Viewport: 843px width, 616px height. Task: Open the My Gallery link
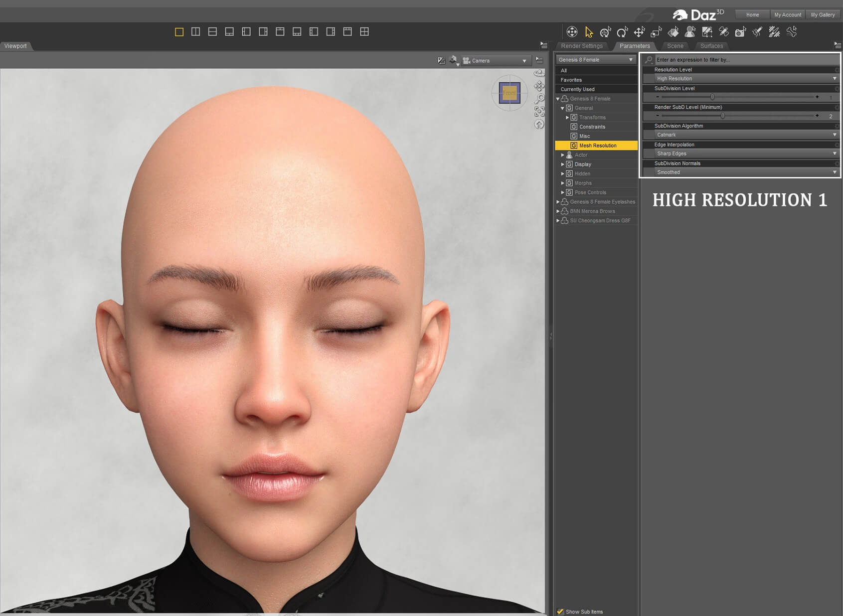point(823,14)
